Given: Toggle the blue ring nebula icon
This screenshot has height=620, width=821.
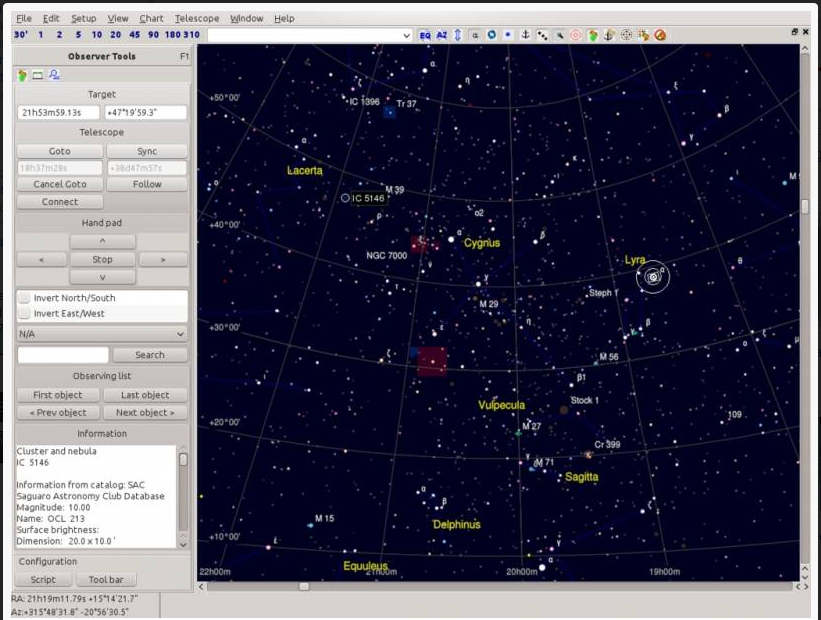Looking at the screenshot, I should [492, 35].
